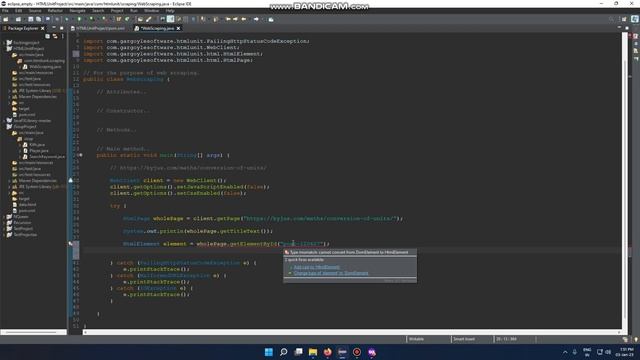Click the New toolbar icon
Image resolution: width=640 pixels, height=360 pixels.
6,19
